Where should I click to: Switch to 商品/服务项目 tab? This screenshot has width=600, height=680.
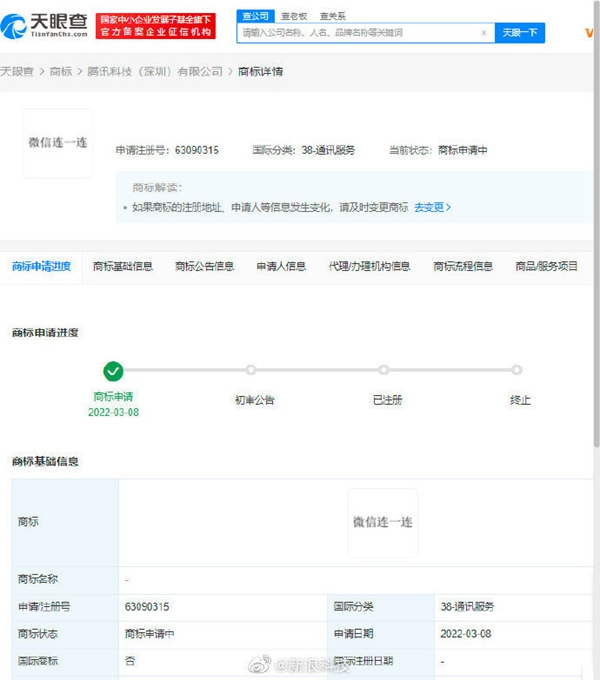pyautogui.click(x=546, y=266)
